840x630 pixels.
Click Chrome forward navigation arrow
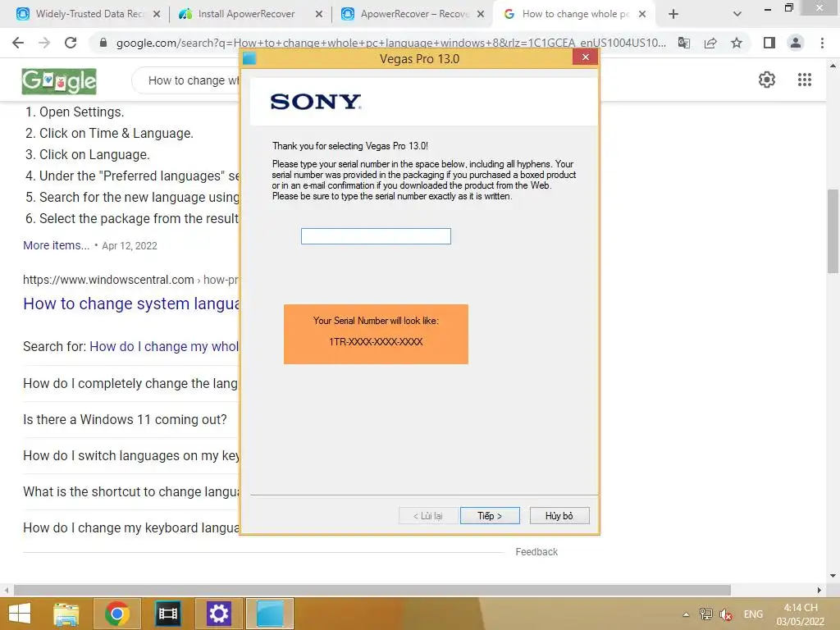tap(44, 43)
